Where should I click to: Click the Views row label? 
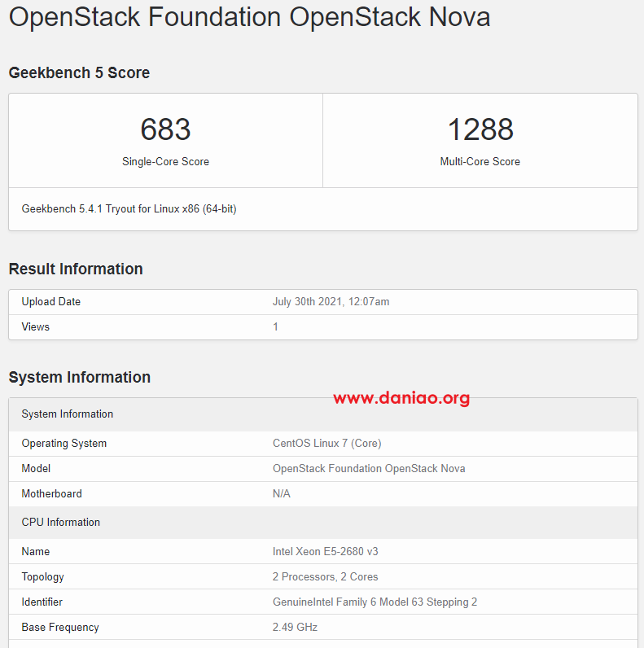pyautogui.click(x=36, y=327)
